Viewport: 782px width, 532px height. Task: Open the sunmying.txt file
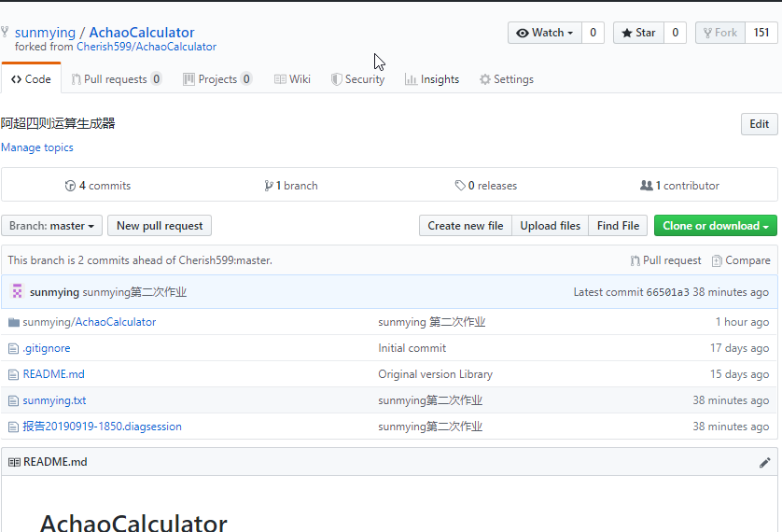[54, 400]
